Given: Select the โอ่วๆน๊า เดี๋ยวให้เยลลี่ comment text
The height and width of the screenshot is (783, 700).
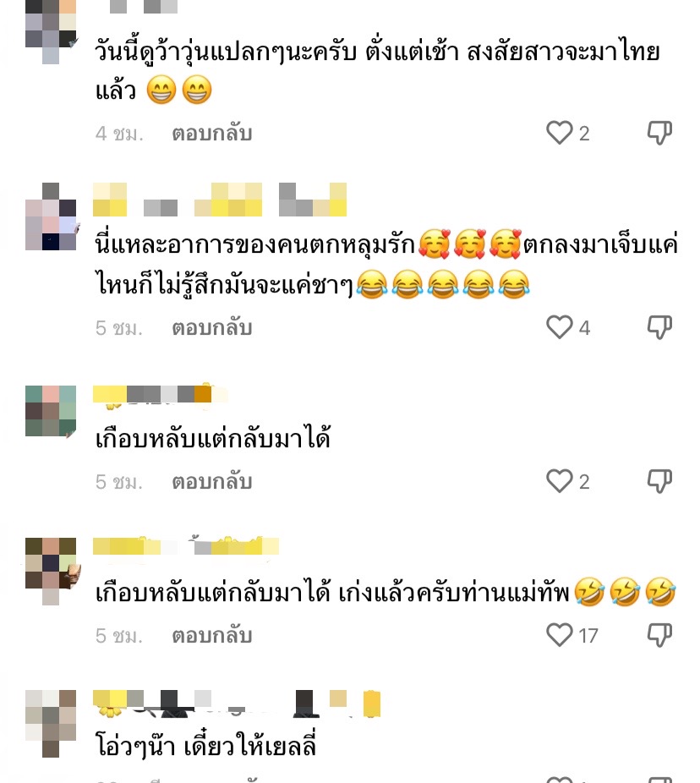Looking at the screenshot, I should click(x=205, y=745).
